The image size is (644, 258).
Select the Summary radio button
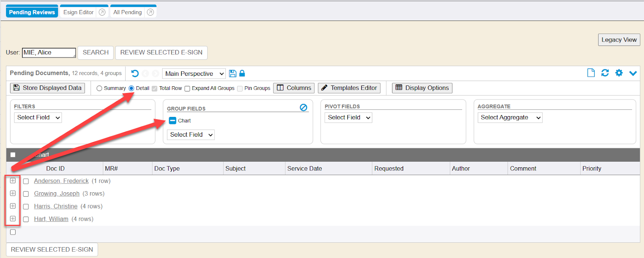point(99,88)
